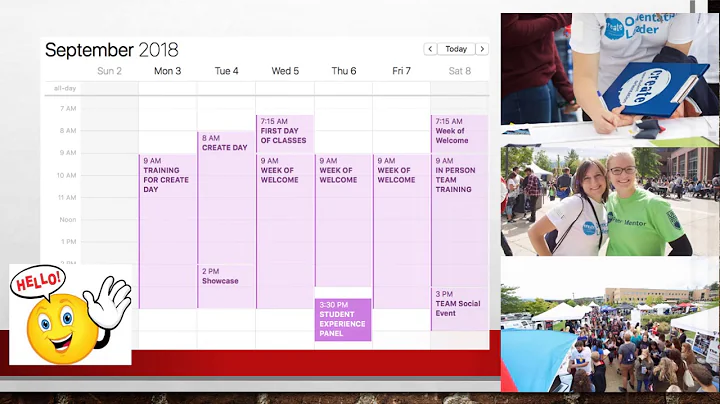
Task: Open Friday's Week of Welcome event
Action: [401, 231]
